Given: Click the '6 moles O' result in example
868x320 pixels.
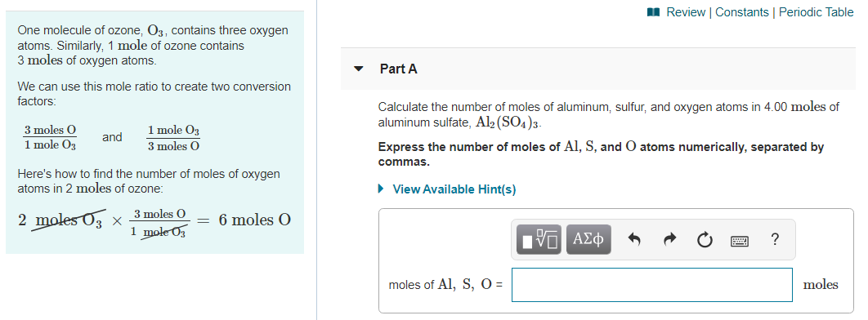Looking at the screenshot, I should 255,220.
